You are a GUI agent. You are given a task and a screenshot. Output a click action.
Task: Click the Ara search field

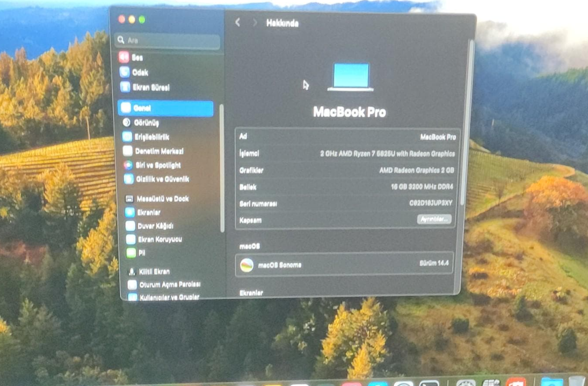(x=167, y=40)
